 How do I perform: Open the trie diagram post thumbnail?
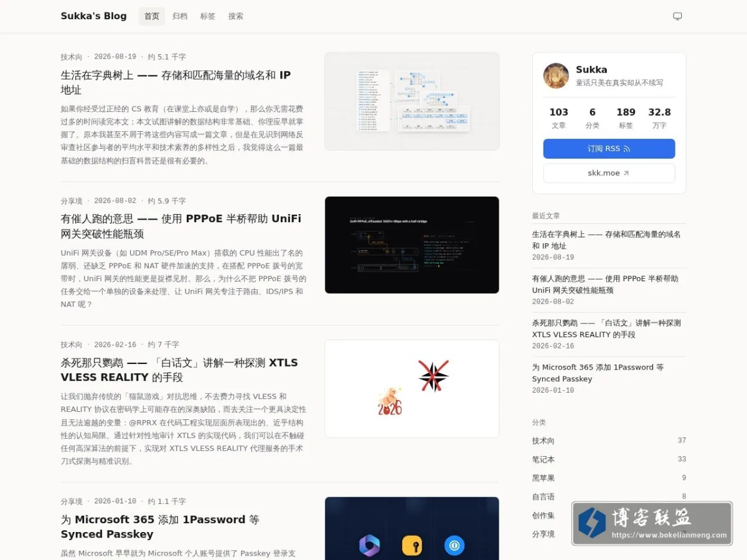411,101
